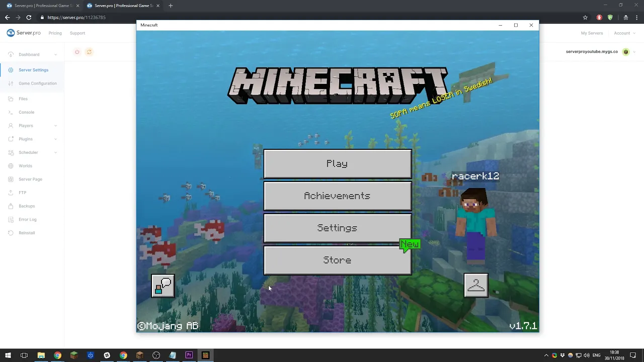Open Achievements in the Minecraft menu
This screenshot has height=362, width=644.
coord(337,196)
